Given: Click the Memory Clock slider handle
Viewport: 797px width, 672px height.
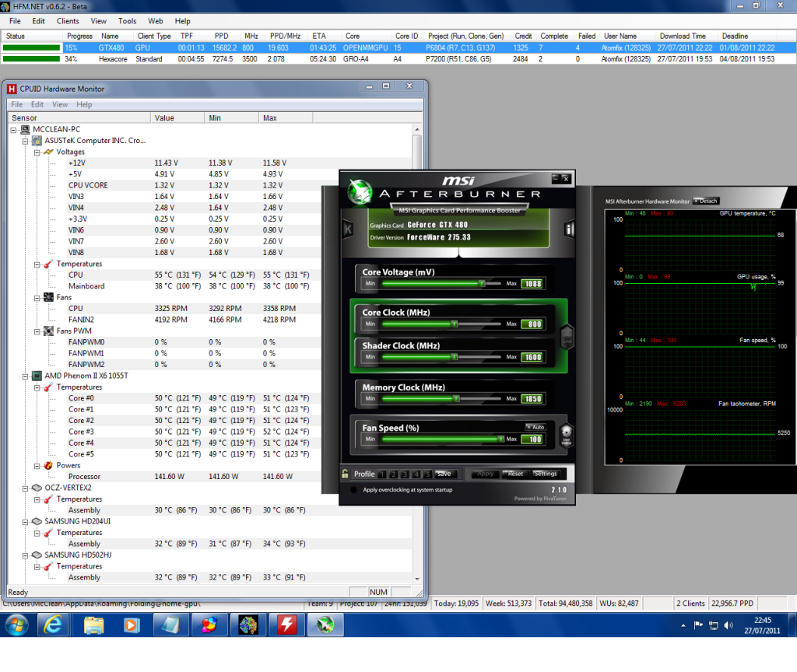Looking at the screenshot, I should click(x=456, y=399).
